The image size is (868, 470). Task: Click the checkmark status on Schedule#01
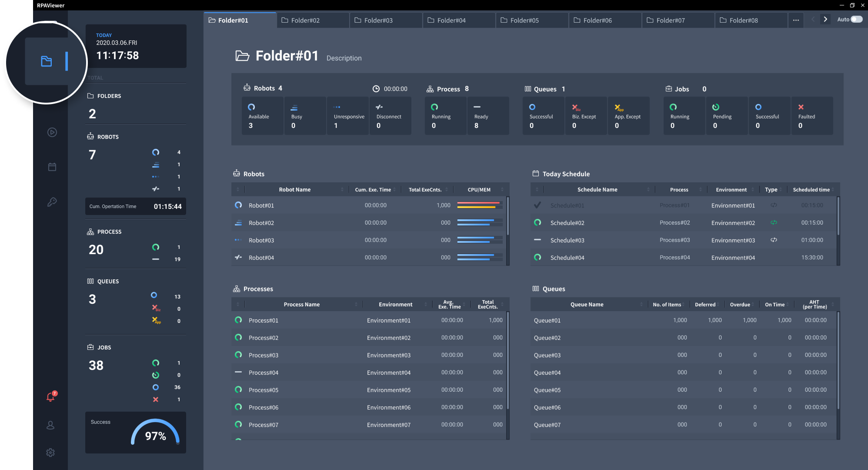537,205
